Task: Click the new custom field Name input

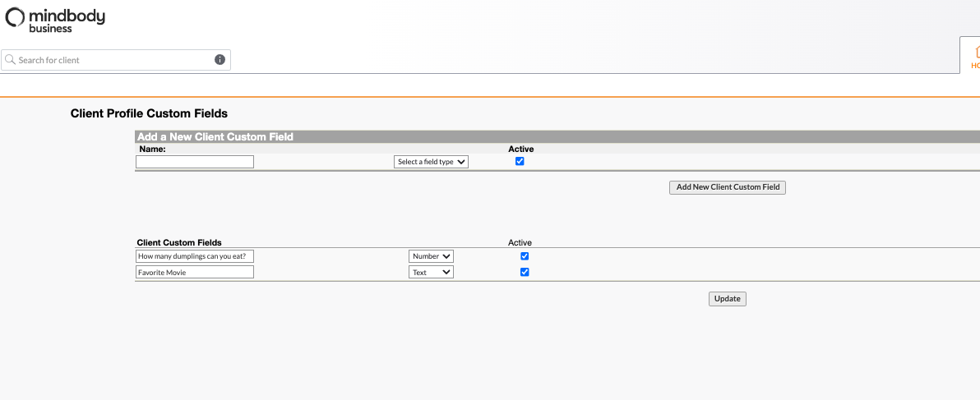Action: tap(195, 162)
